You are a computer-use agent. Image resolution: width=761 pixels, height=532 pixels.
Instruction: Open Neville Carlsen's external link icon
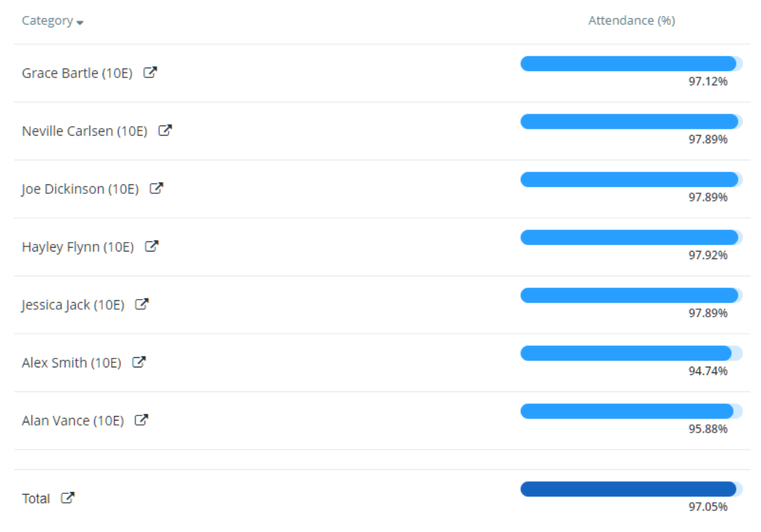tap(164, 130)
